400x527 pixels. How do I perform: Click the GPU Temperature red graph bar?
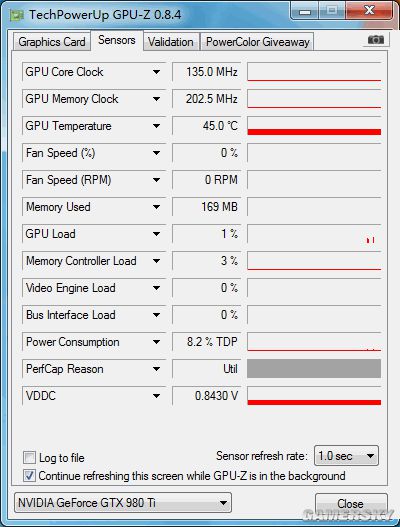pos(314,132)
